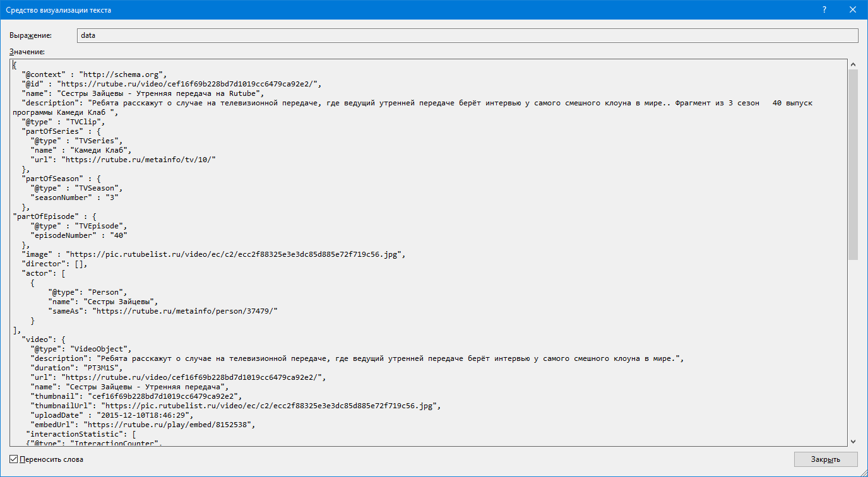Click the "partOfEpisode" : { line
The image size is (868, 477).
pos(54,216)
